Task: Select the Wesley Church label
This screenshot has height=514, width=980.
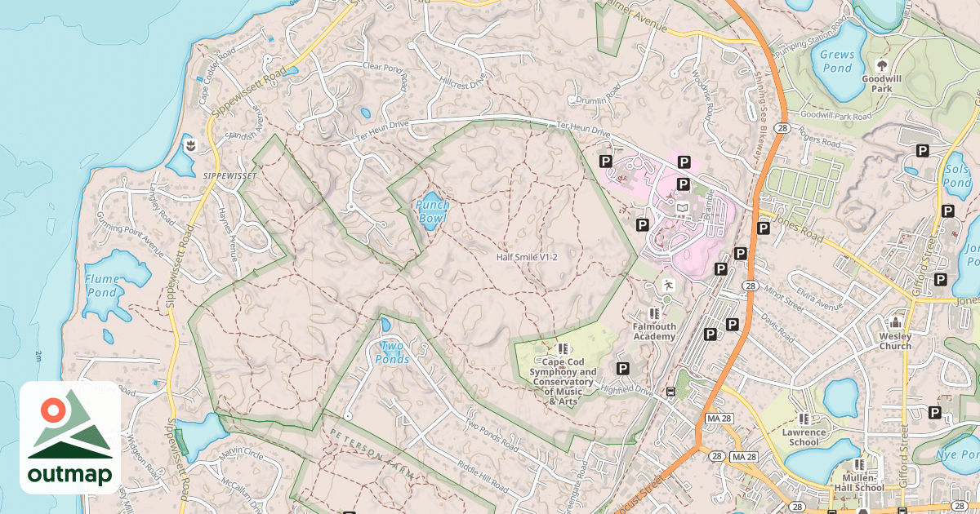Action: tap(895, 340)
